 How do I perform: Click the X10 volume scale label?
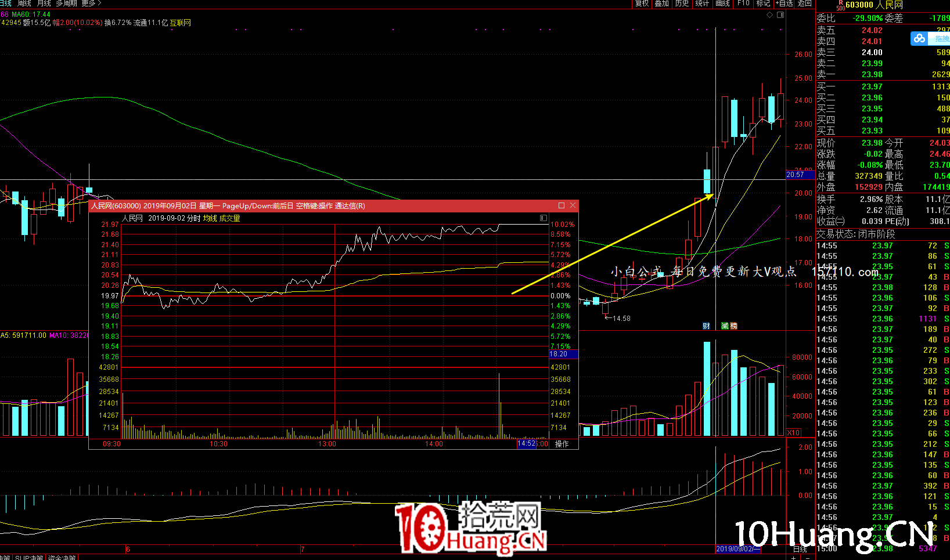click(793, 432)
